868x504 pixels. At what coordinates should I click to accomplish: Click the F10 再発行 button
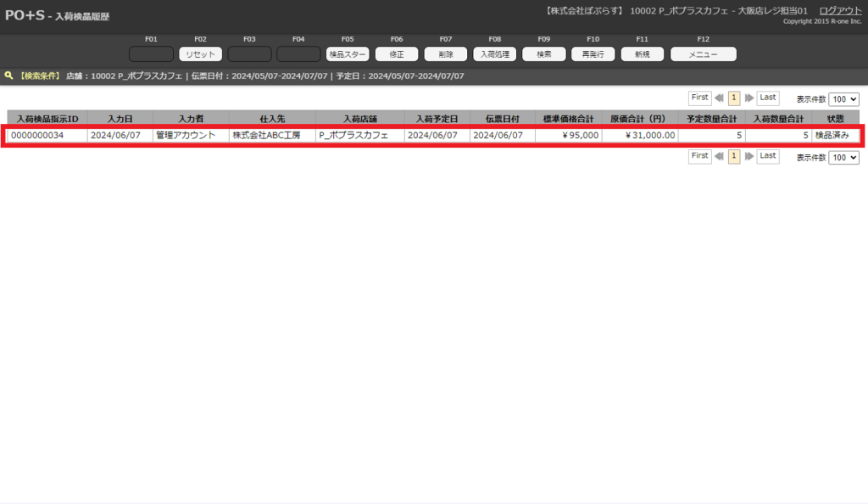click(593, 54)
